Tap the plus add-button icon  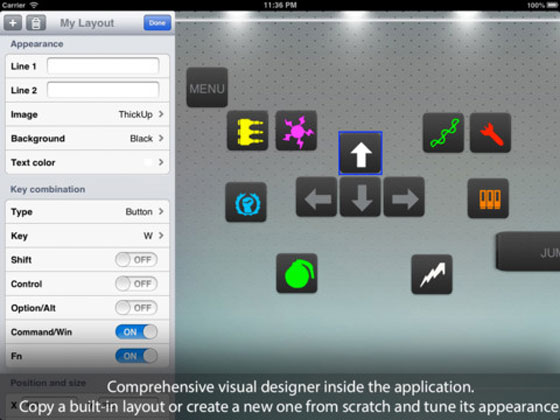click(x=13, y=23)
